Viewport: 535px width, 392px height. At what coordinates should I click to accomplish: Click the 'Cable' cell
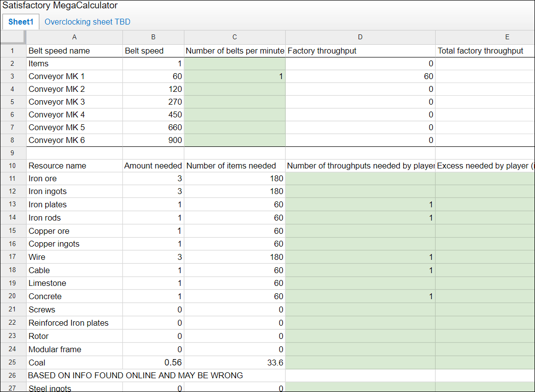[74, 270]
